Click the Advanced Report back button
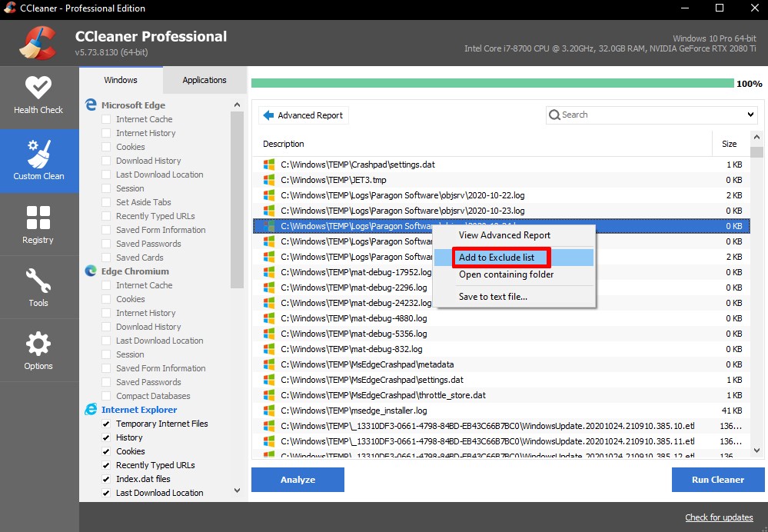768x532 pixels. pyautogui.click(x=303, y=115)
